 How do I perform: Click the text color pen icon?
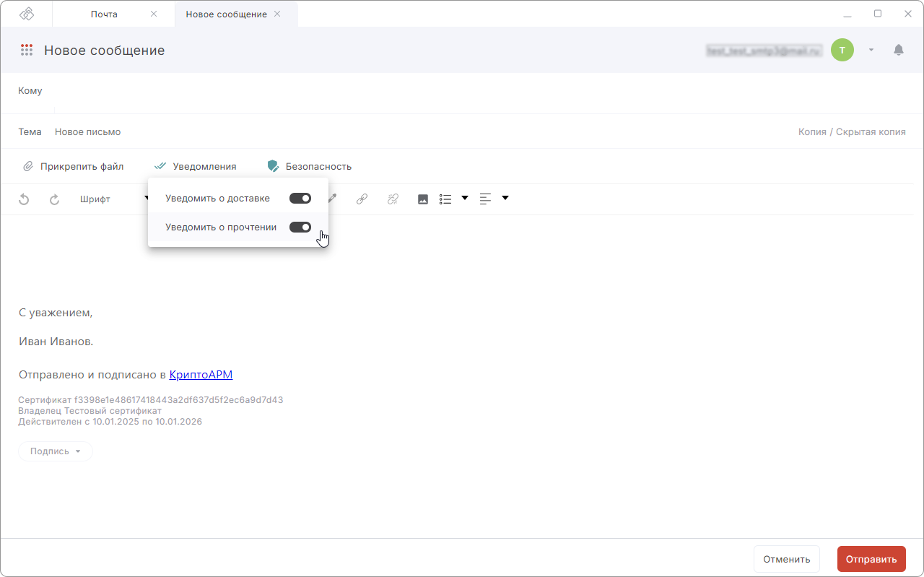point(332,199)
